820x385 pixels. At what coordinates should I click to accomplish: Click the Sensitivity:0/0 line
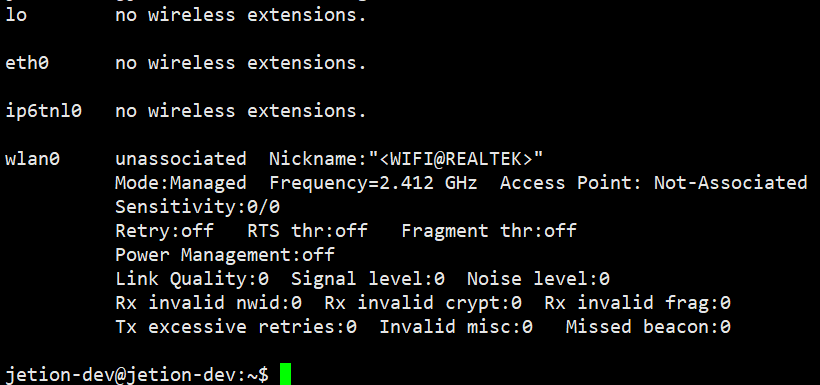[x=197, y=207]
